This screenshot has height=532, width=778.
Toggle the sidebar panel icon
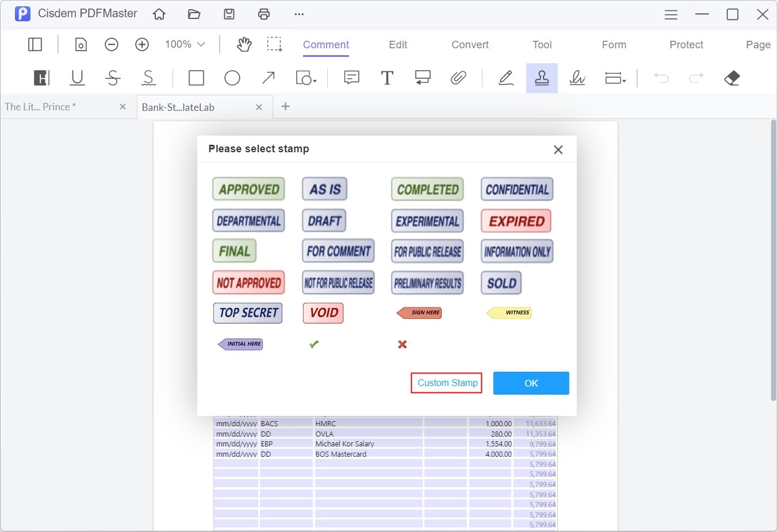(x=35, y=44)
